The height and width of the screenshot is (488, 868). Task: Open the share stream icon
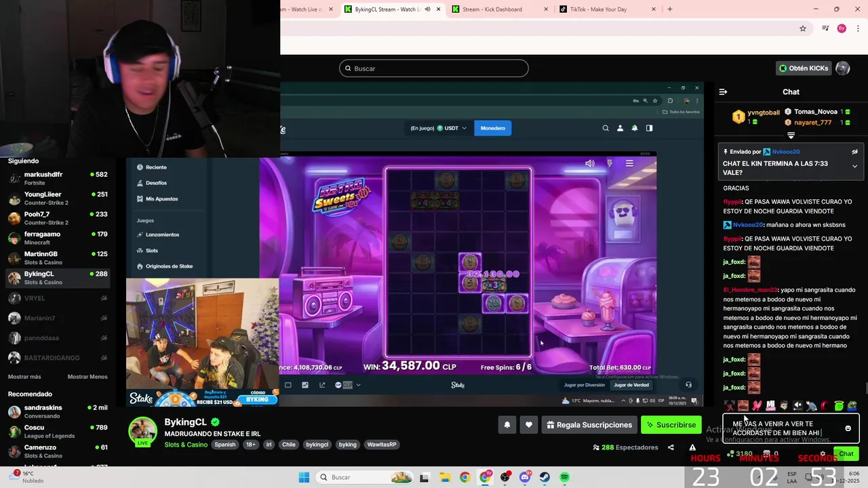(x=671, y=447)
